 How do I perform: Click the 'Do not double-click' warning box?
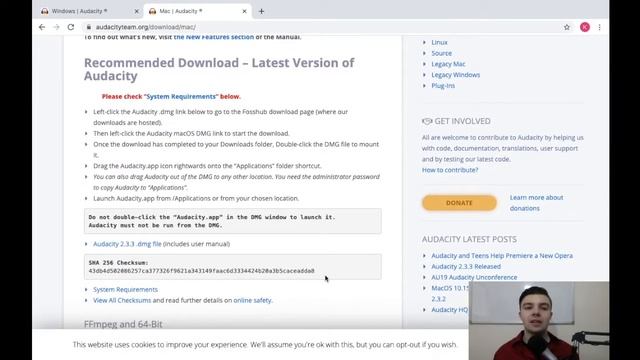tap(233, 221)
